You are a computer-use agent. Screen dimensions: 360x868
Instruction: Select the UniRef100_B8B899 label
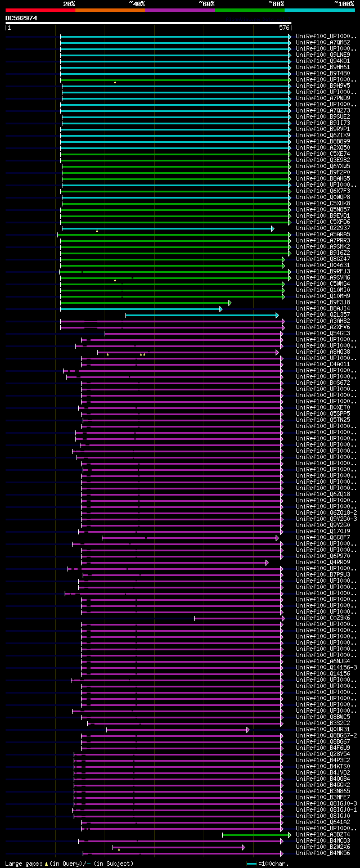323,141
